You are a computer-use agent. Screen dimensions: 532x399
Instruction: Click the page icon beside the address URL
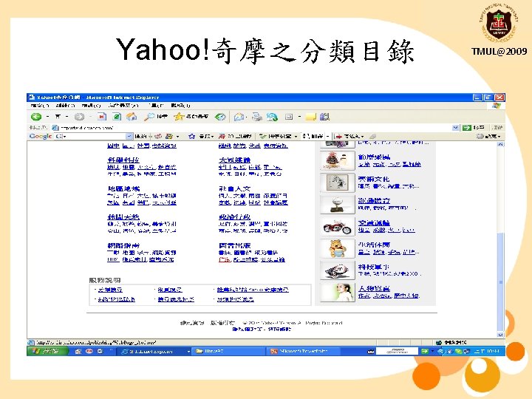(55, 128)
